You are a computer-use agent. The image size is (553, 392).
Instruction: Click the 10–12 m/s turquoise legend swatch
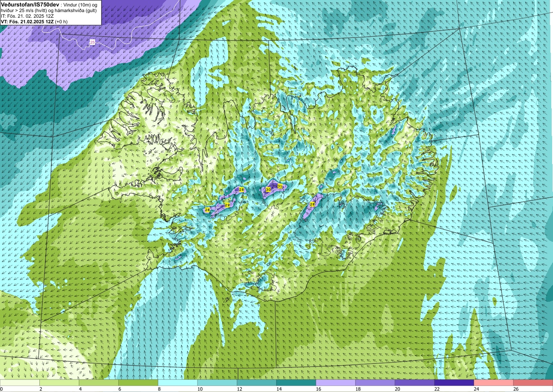pos(217,383)
